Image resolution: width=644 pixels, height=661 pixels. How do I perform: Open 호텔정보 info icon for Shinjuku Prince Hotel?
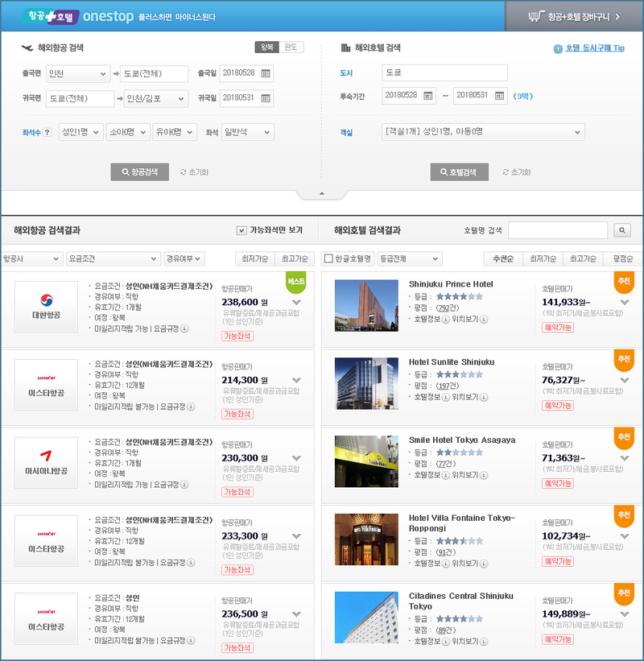445,320
